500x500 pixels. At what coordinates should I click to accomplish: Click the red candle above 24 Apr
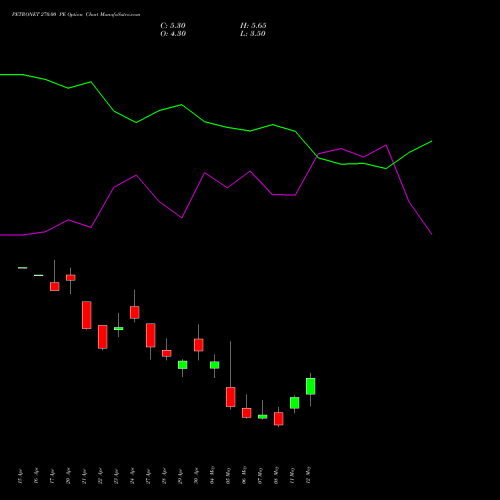[135, 312]
